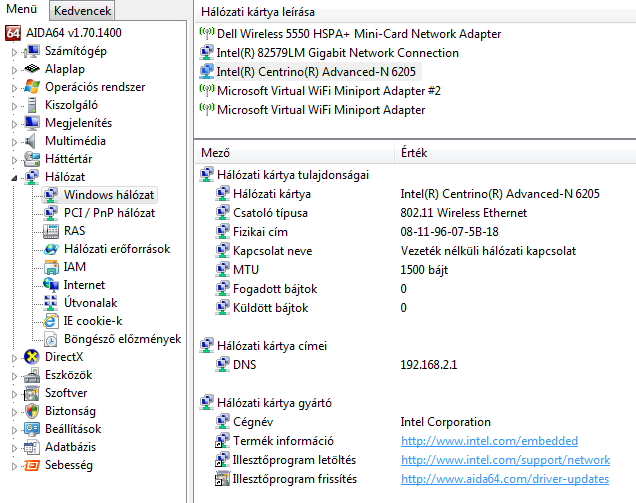Screen dimensions: 636x503
Task: Click the Hálózati kártya címei group header
Action: pyautogui.click(x=272, y=346)
